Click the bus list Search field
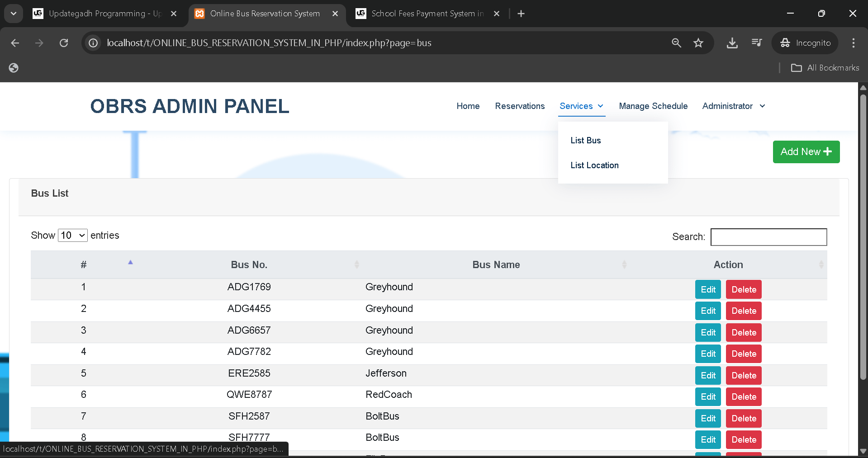Image resolution: width=868 pixels, height=458 pixels. [x=768, y=237]
